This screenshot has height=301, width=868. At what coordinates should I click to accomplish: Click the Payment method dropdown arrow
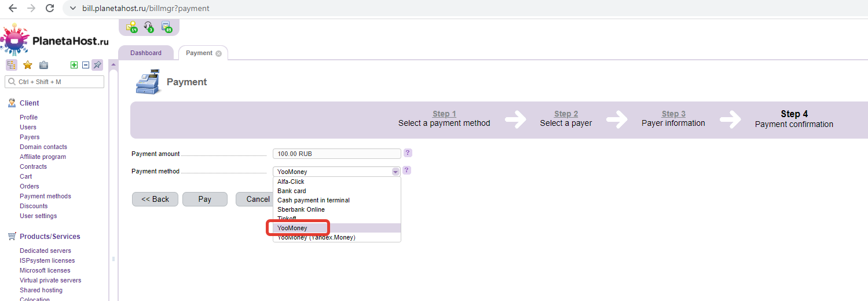click(395, 172)
